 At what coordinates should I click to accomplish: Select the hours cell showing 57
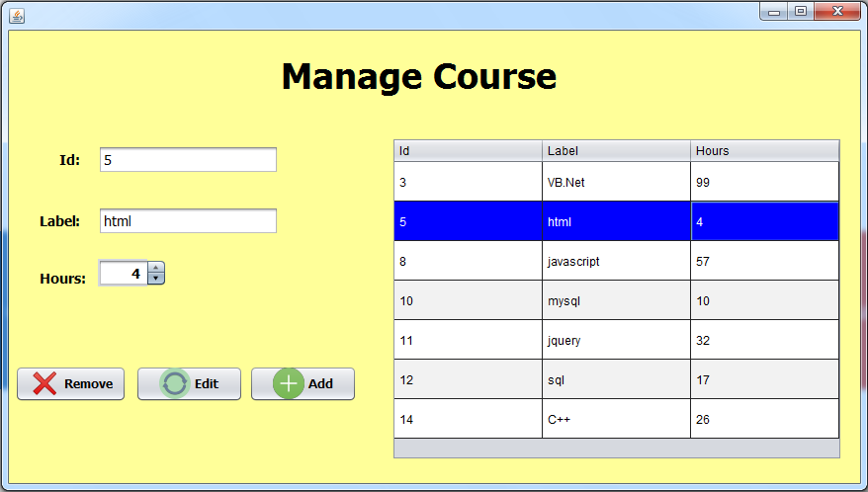(x=765, y=261)
